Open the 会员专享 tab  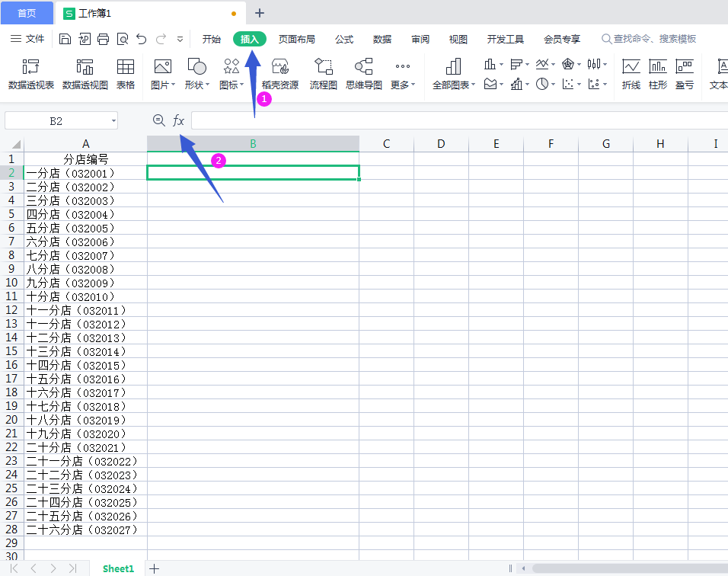562,39
